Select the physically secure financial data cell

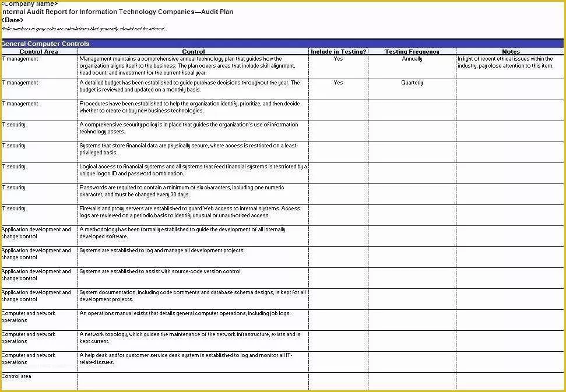click(x=194, y=152)
